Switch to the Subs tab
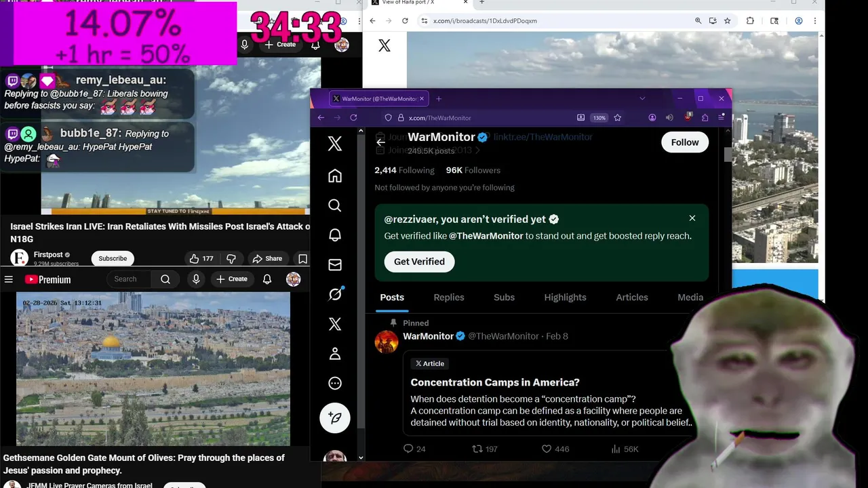 [504, 298]
